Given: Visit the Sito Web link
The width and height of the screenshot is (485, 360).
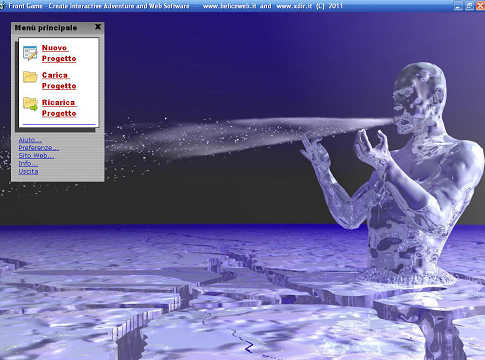Looking at the screenshot, I should click(x=36, y=156).
